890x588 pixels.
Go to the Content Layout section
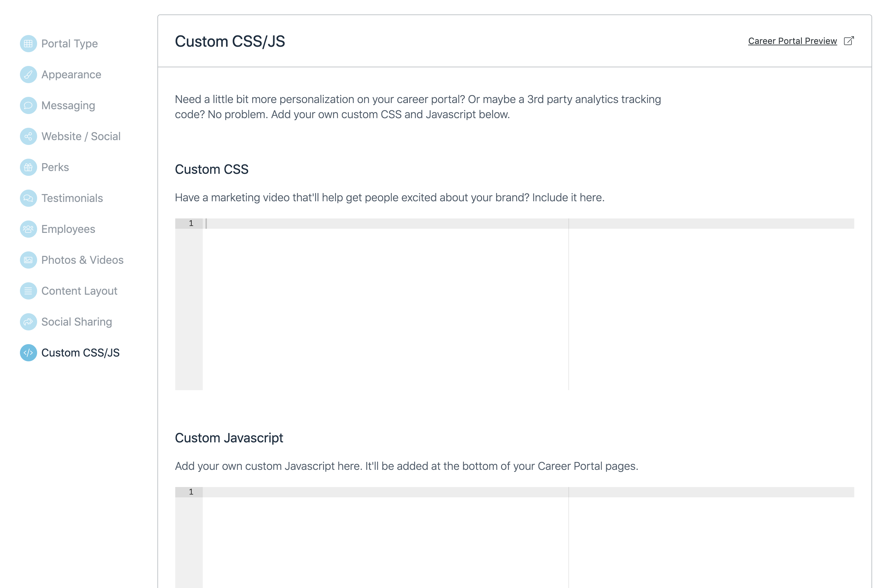tap(79, 291)
